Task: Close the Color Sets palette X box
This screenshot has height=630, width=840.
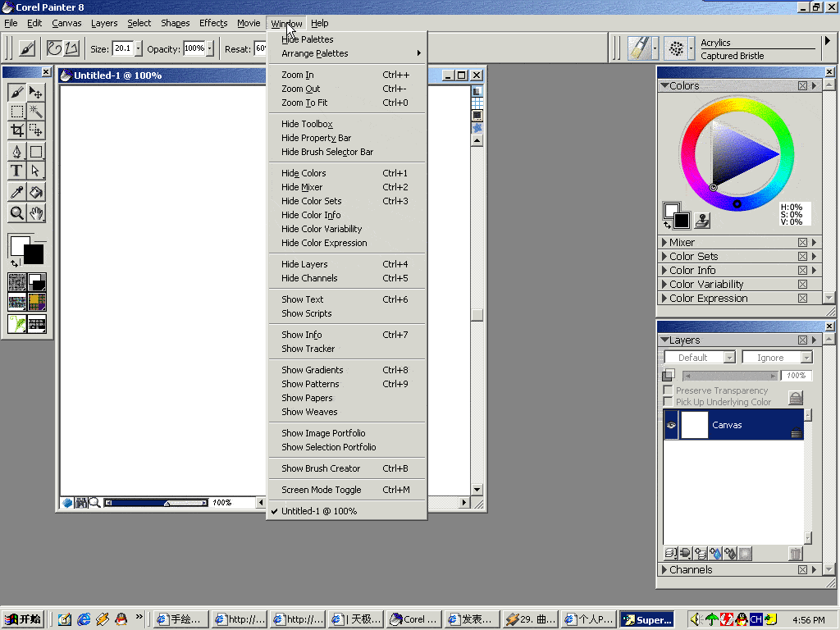Action: point(802,256)
